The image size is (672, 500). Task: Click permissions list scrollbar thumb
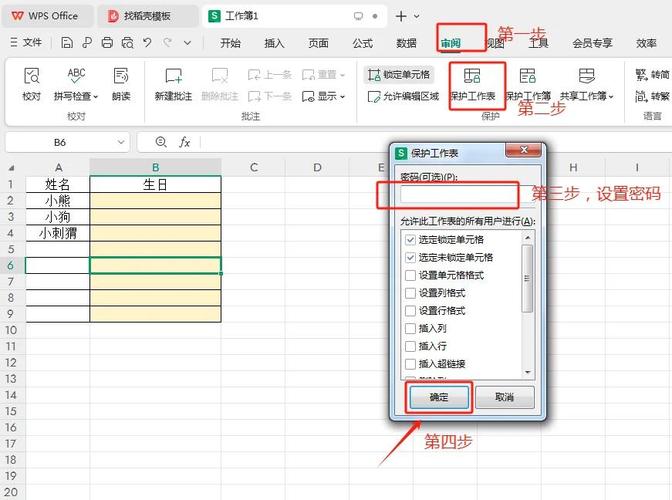(528, 278)
